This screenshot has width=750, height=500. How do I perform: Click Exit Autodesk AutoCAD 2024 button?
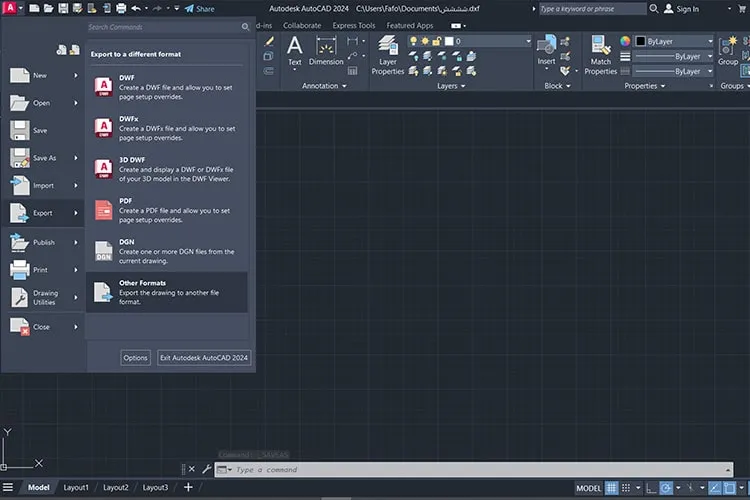pyautogui.click(x=204, y=358)
